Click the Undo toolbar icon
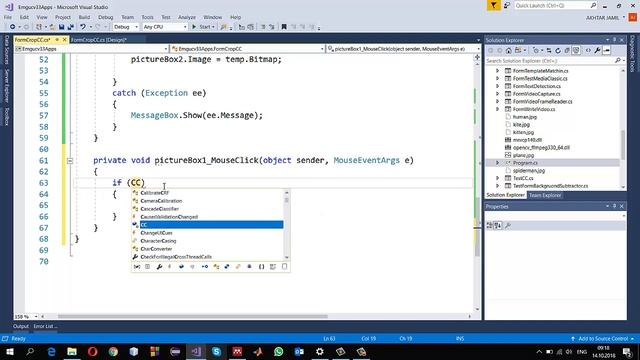Screen dimensions: 640x360 [x=83, y=27]
